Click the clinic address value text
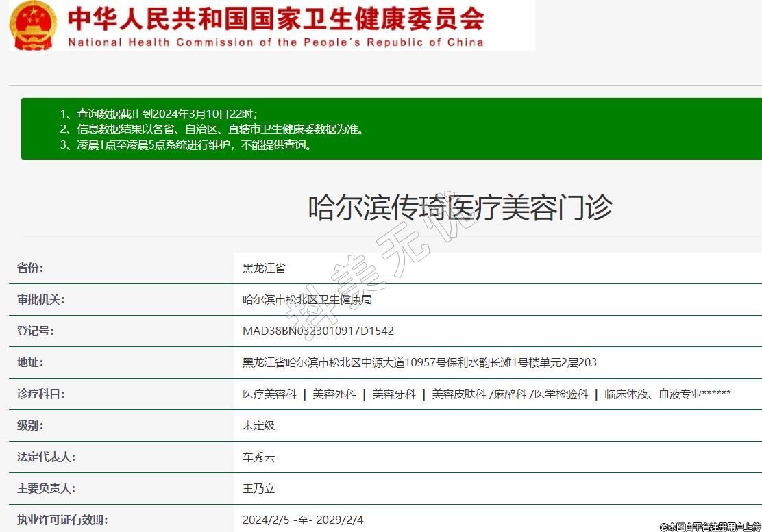Screen dimensions: 762x532 click(x=419, y=363)
